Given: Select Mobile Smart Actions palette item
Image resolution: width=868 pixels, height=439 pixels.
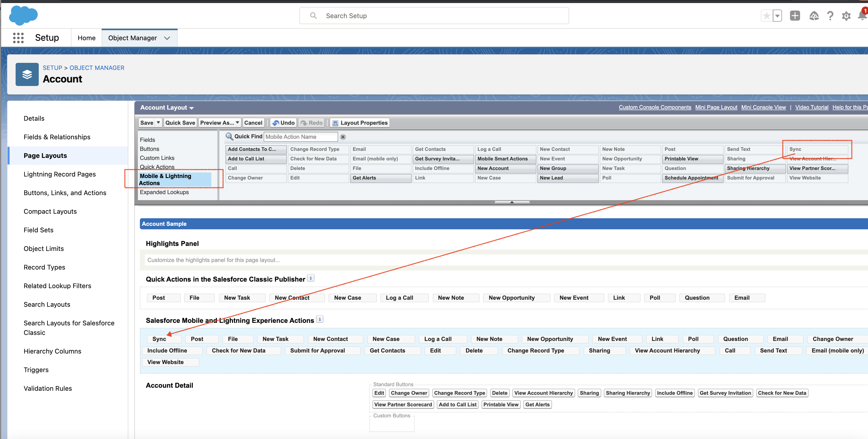Looking at the screenshot, I should click(x=505, y=159).
